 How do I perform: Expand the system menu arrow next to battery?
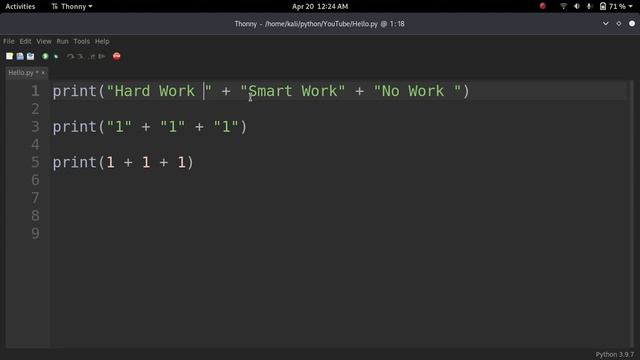click(x=631, y=7)
